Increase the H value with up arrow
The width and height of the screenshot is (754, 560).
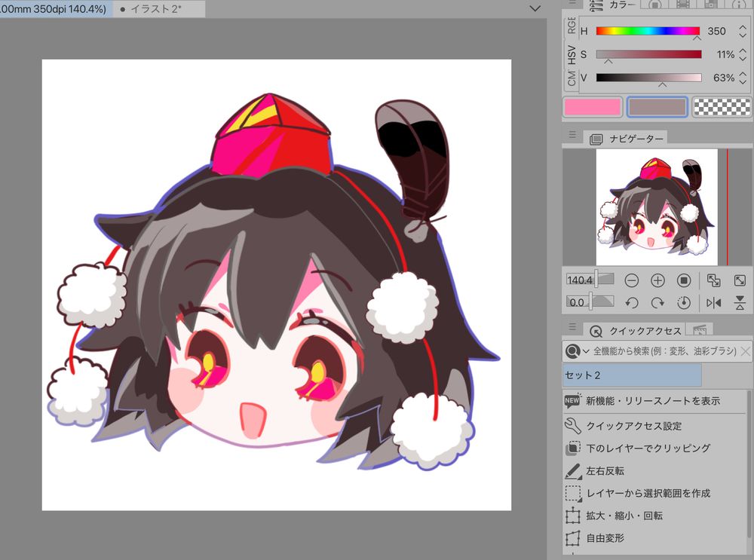pyautogui.click(x=743, y=27)
